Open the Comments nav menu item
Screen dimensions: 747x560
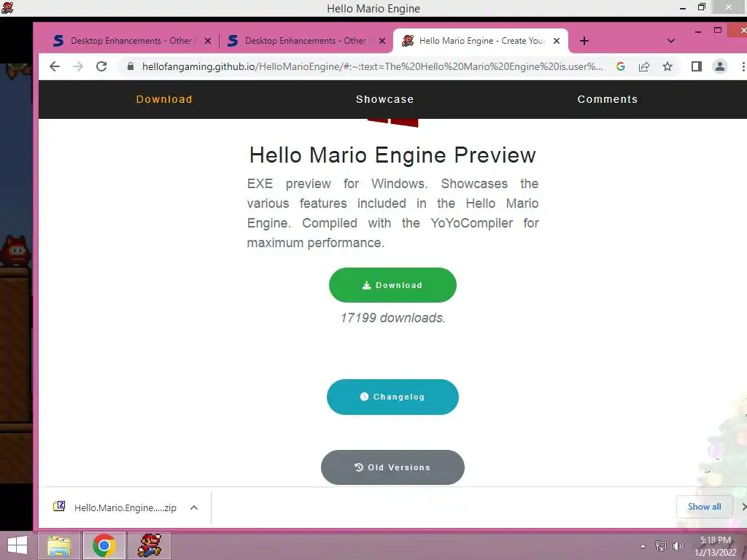[608, 99]
